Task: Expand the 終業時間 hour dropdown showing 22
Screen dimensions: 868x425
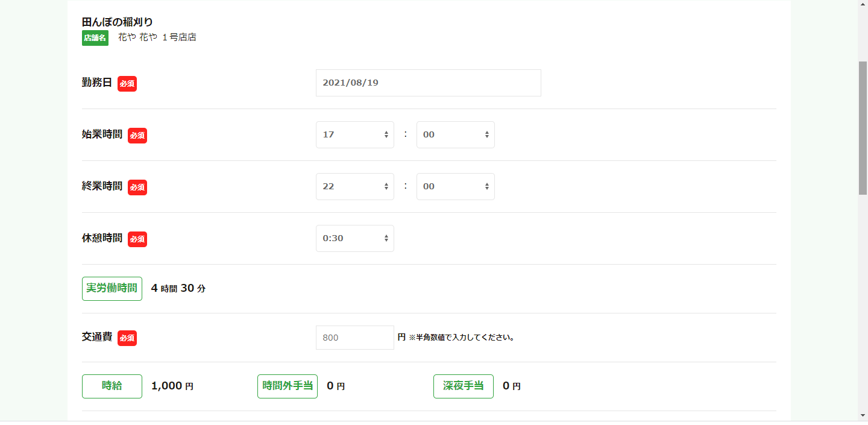Action: [354, 186]
